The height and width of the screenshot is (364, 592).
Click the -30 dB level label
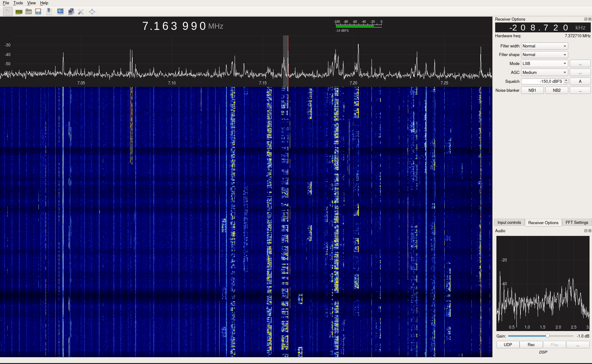[7, 45]
